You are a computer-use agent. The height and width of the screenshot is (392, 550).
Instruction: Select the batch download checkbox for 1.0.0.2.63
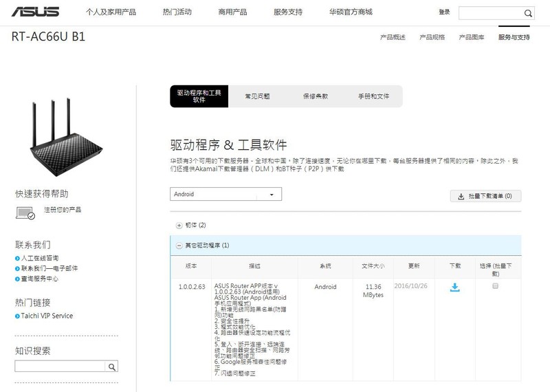click(495, 286)
